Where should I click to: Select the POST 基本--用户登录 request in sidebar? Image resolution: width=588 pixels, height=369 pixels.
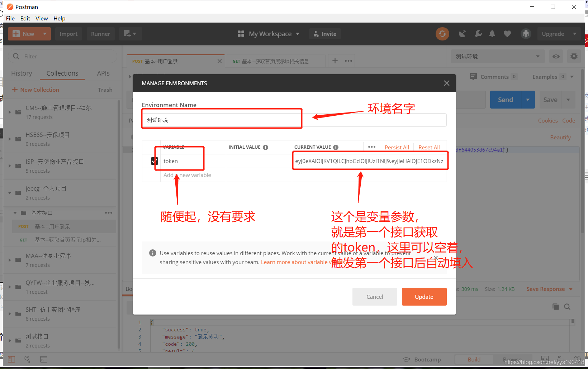pos(64,226)
